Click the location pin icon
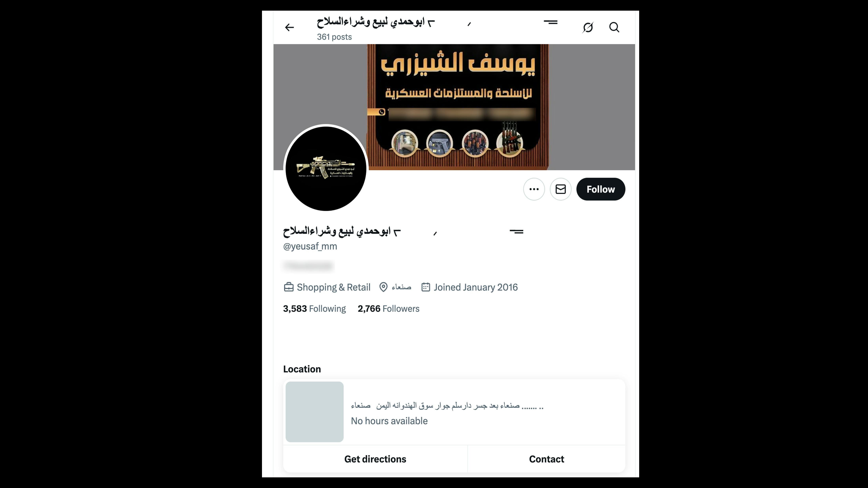 [x=383, y=287]
